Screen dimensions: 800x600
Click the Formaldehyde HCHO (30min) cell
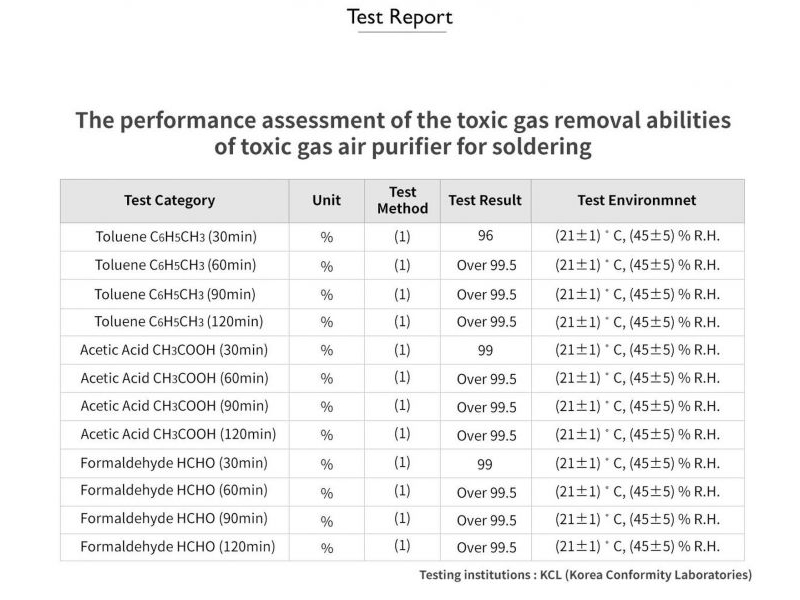174,463
